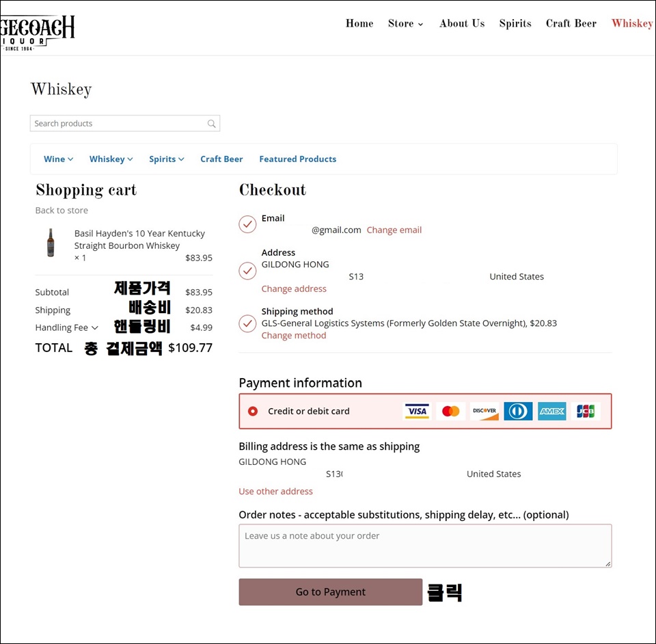This screenshot has height=644, width=656.
Task: Open Whiskey in the top navigation
Action: coord(632,23)
